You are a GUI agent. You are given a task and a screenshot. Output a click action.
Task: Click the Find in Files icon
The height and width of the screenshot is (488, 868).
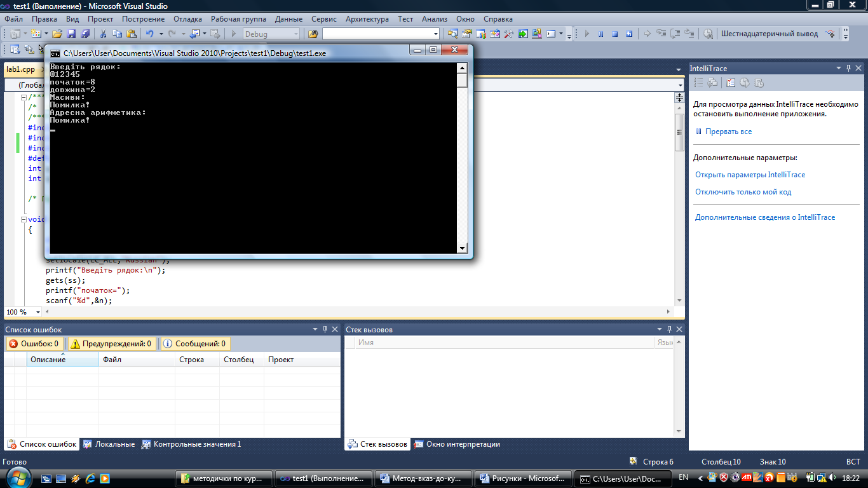pos(313,34)
